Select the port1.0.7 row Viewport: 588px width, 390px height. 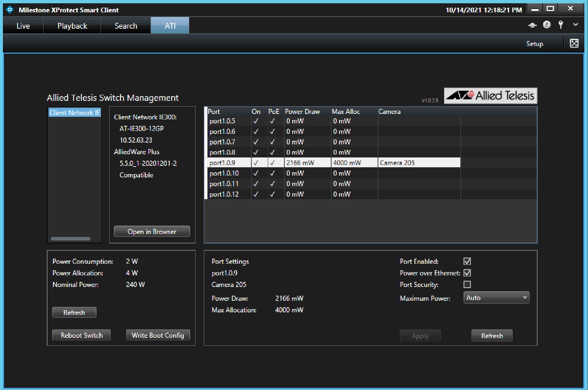point(370,142)
